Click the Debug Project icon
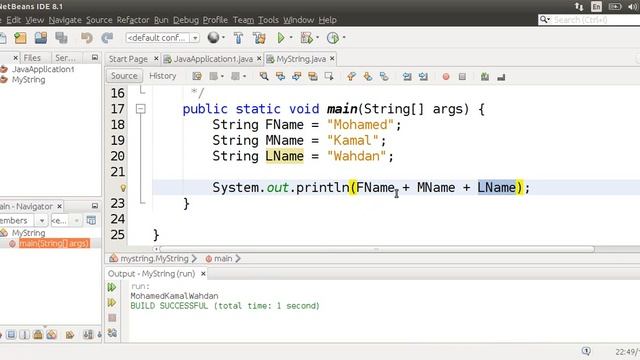Screen dimensions: 640x360 (x=307, y=38)
